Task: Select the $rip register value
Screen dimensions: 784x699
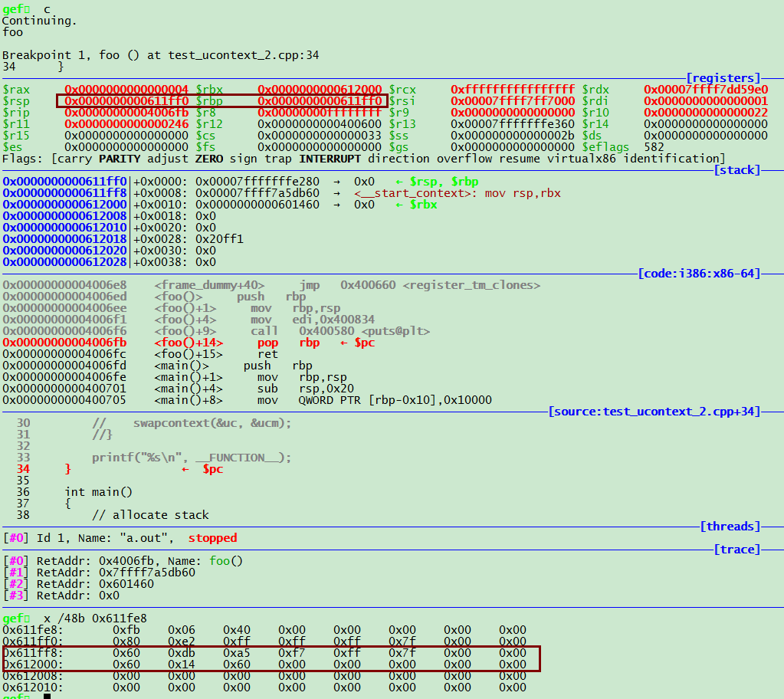Action: [x=126, y=113]
